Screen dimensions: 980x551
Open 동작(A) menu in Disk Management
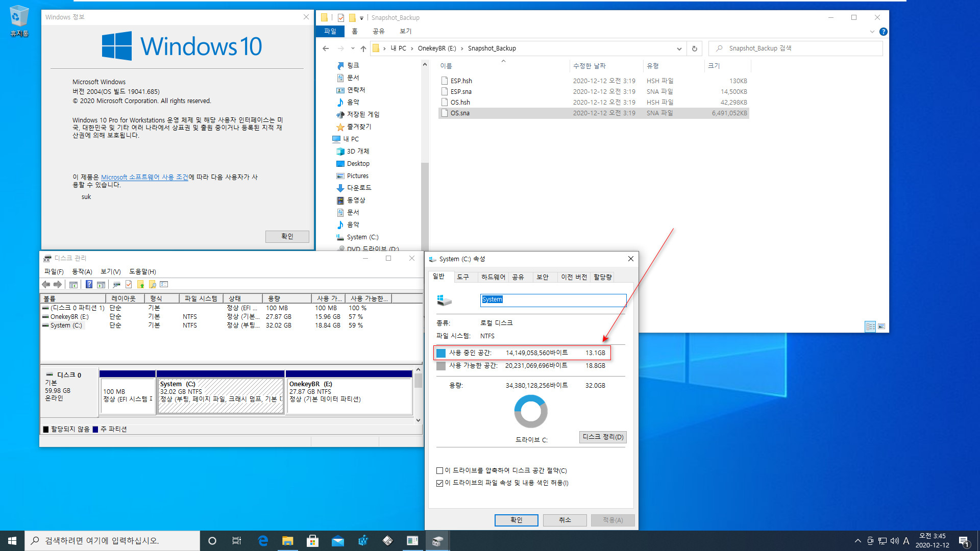tap(82, 271)
